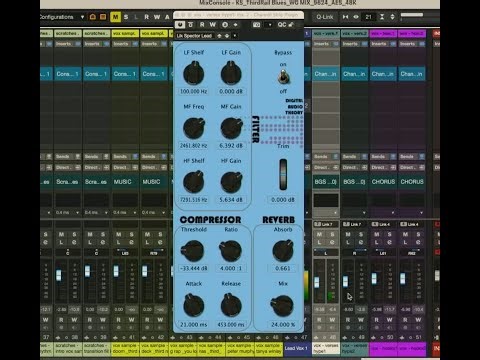Open the dropdown arrow next to the camera icon

(x=270, y=25)
